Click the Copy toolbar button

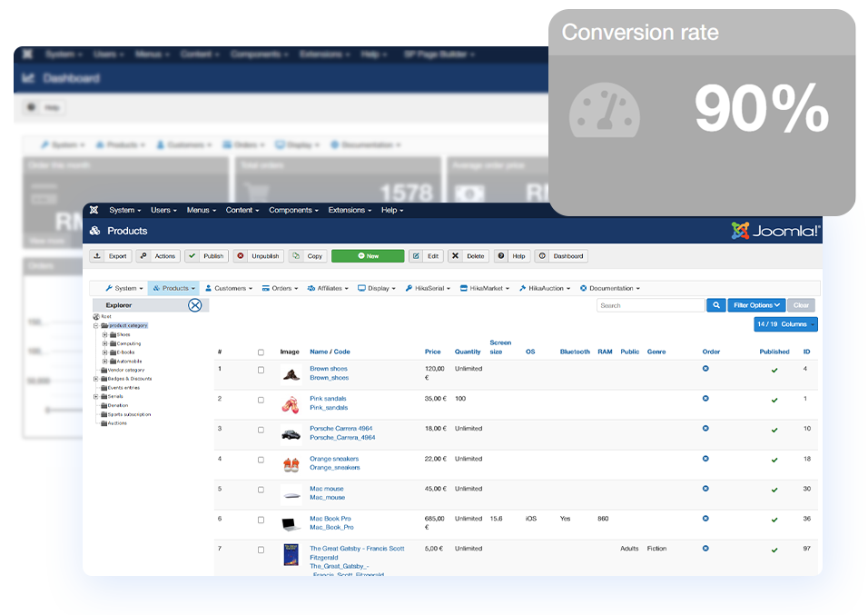308,256
